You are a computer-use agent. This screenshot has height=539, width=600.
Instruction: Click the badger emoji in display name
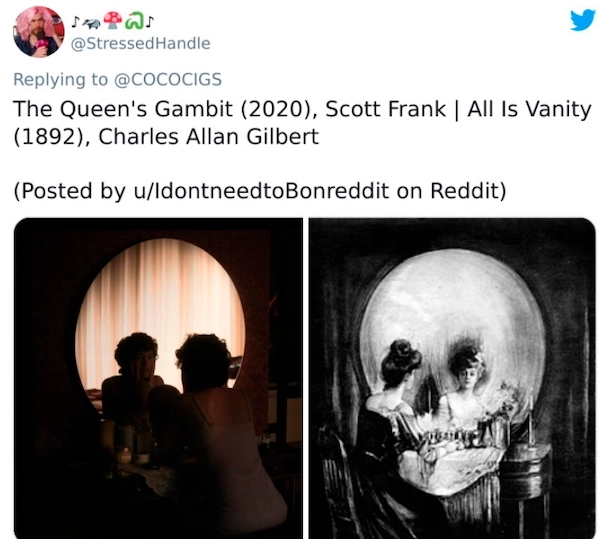91,24
